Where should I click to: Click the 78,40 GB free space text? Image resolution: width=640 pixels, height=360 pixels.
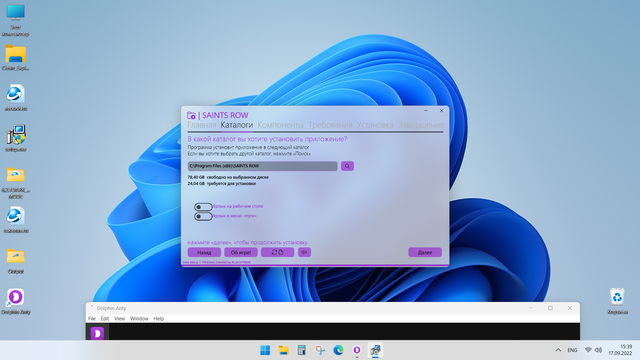(x=228, y=177)
